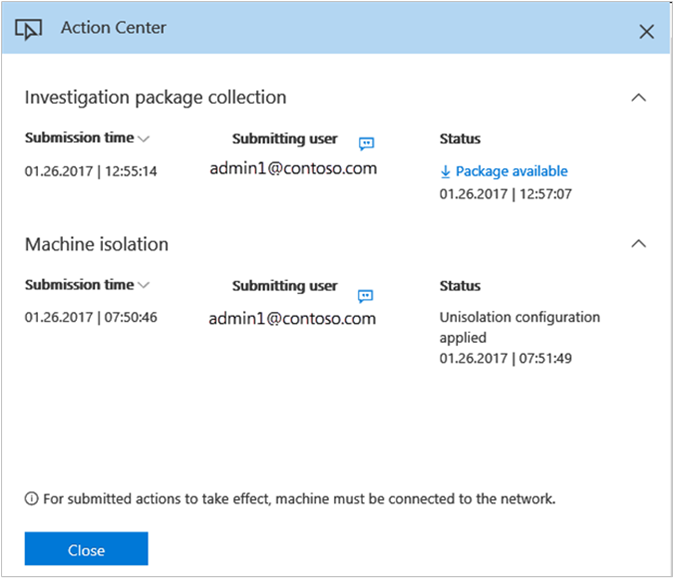
Task: Select admin1@contoso.com under Investigation package collection
Action: (x=293, y=168)
